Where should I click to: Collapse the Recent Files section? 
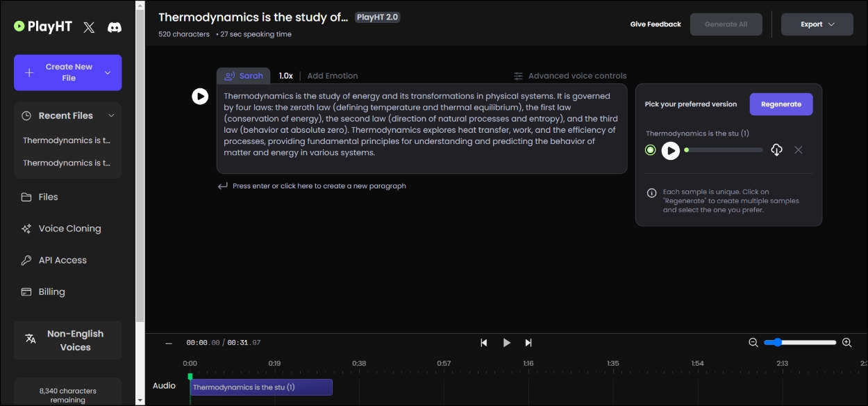point(111,115)
